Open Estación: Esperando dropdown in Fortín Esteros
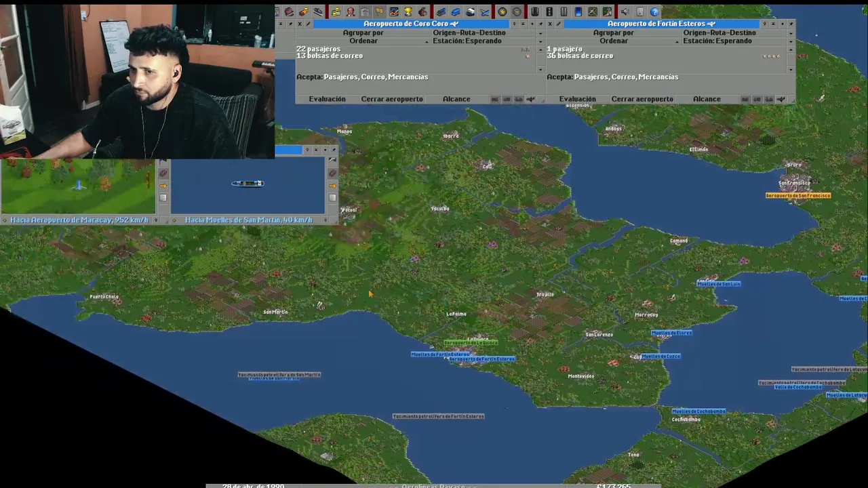 click(738, 41)
